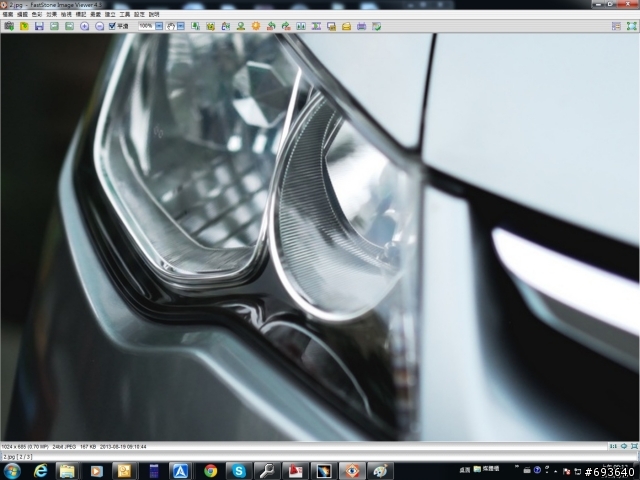
Task: Click the 100% zoom value field
Action: (x=146, y=25)
